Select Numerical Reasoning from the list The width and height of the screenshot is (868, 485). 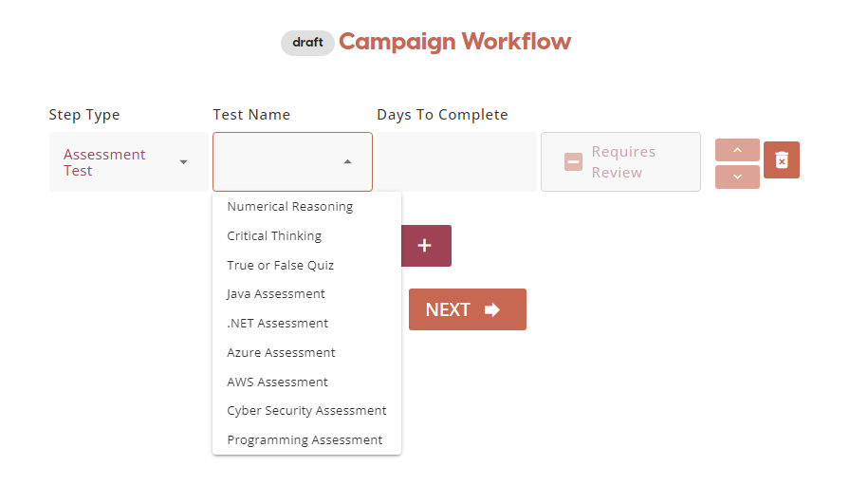[x=289, y=207]
